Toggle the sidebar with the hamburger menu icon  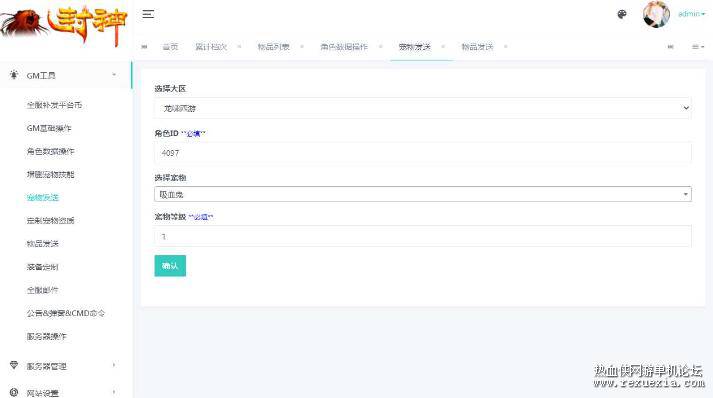tap(148, 14)
